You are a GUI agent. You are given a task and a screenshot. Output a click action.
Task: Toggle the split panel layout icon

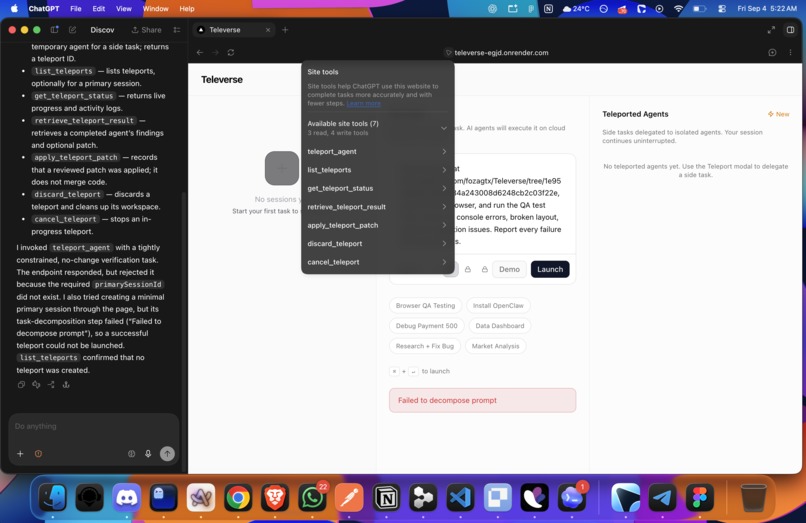pos(791,30)
